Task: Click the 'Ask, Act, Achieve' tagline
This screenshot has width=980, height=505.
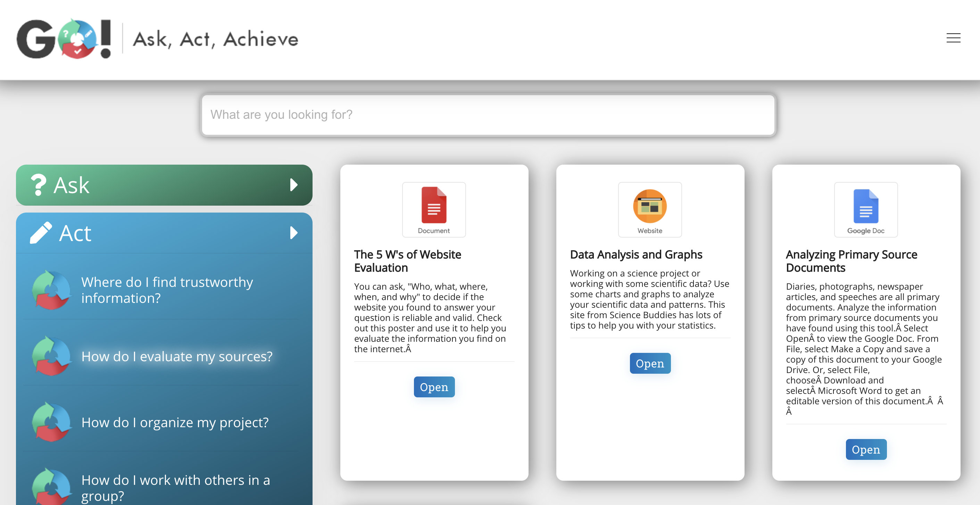Action: pos(216,39)
